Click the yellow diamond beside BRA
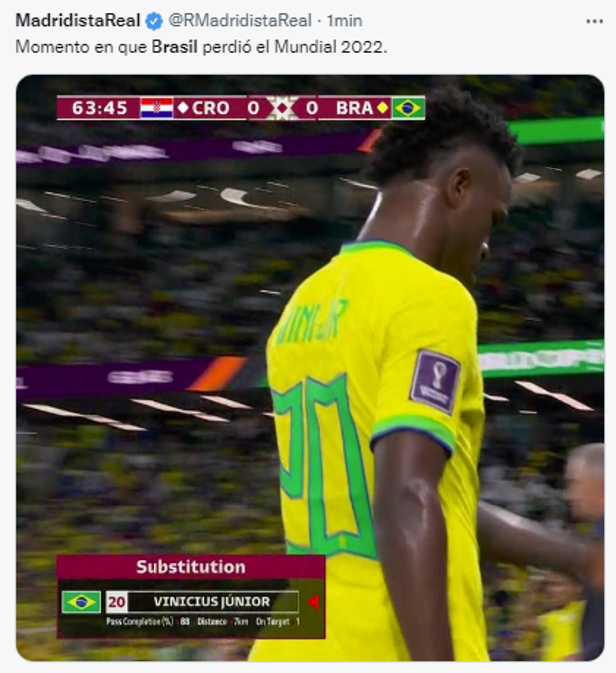Viewport: 616px width, 673px height. [382, 108]
